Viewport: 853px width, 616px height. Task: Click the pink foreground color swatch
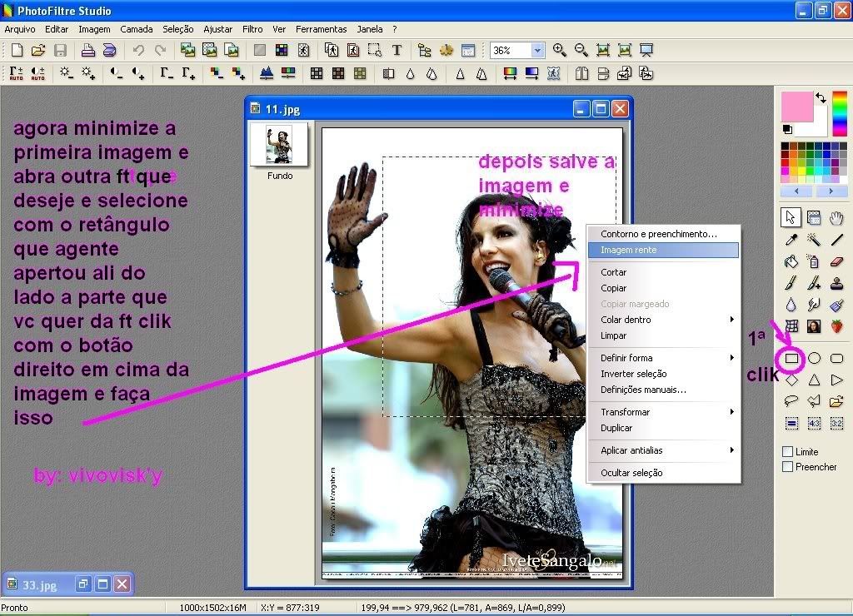796,107
